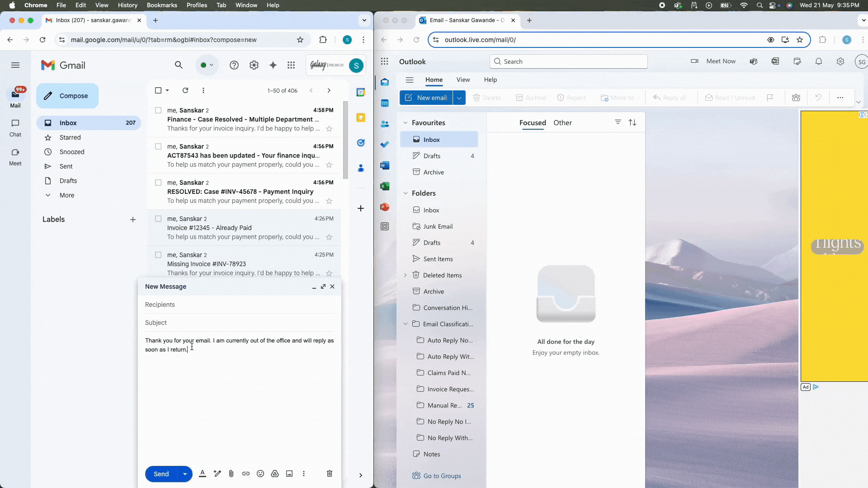The height and width of the screenshot is (488, 868).
Task: Discard draft with the trash icon
Action: (x=330, y=474)
